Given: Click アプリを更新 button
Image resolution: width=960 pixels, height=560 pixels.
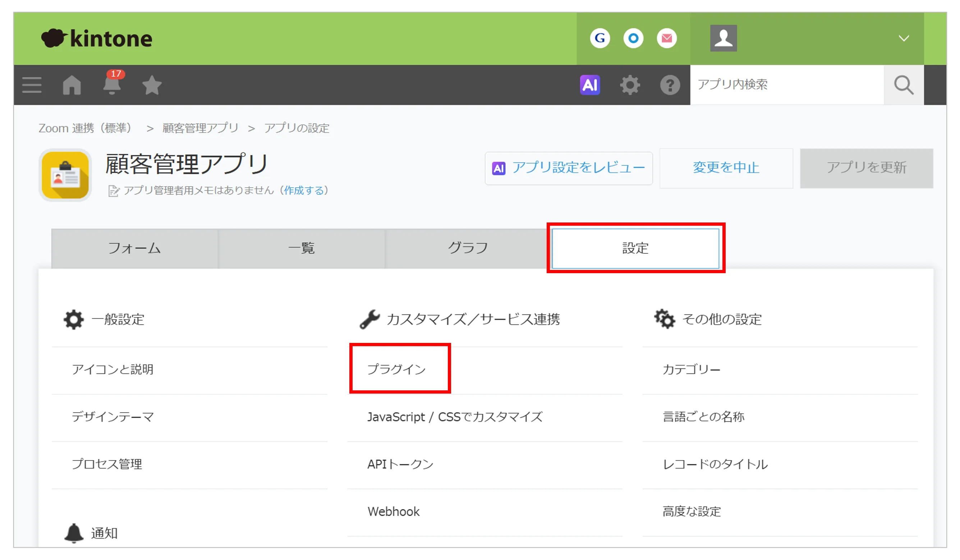Looking at the screenshot, I should (866, 168).
